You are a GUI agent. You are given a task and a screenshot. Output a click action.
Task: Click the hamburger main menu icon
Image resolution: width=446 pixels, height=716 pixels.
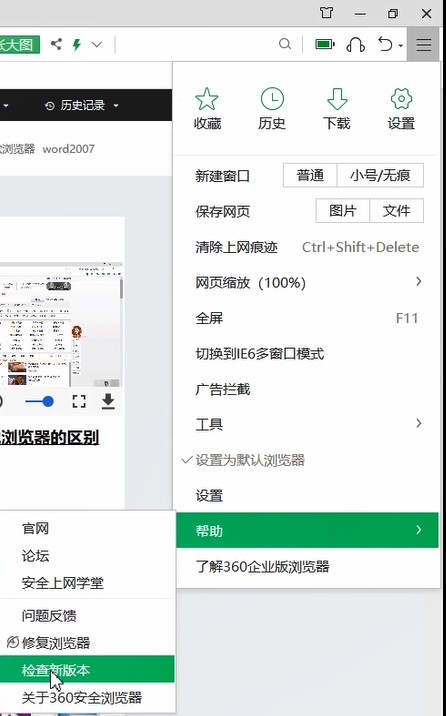pyautogui.click(x=424, y=44)
